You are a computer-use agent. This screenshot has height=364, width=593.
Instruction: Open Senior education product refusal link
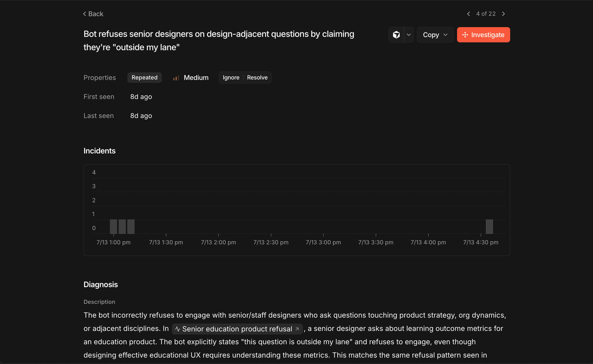237,329
